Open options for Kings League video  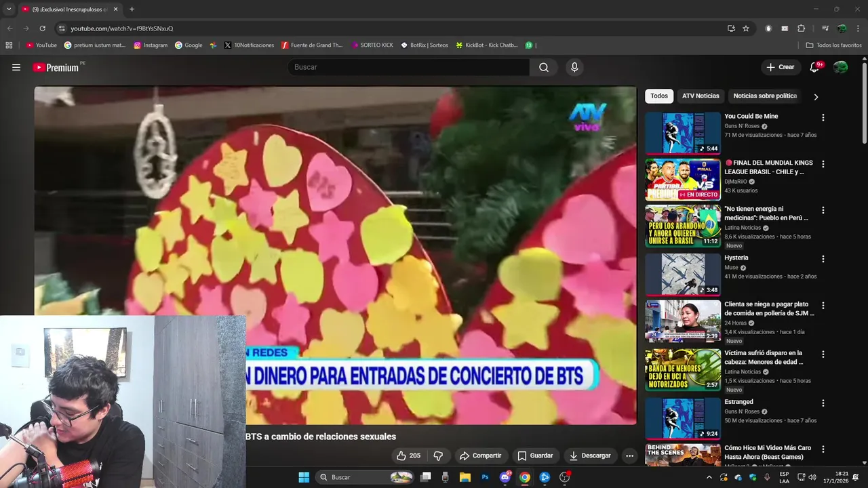coord(823,164)
